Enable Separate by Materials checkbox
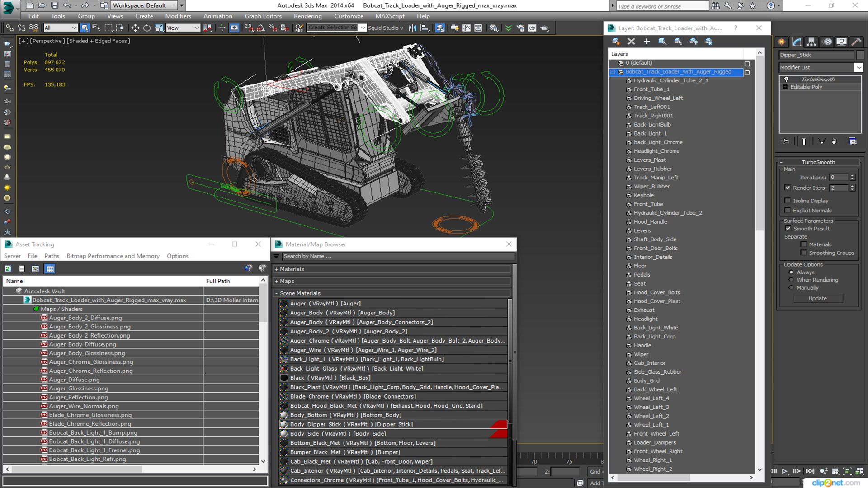Screen dimensions: 868x488 pyautogui.click(x=803, y=244)
